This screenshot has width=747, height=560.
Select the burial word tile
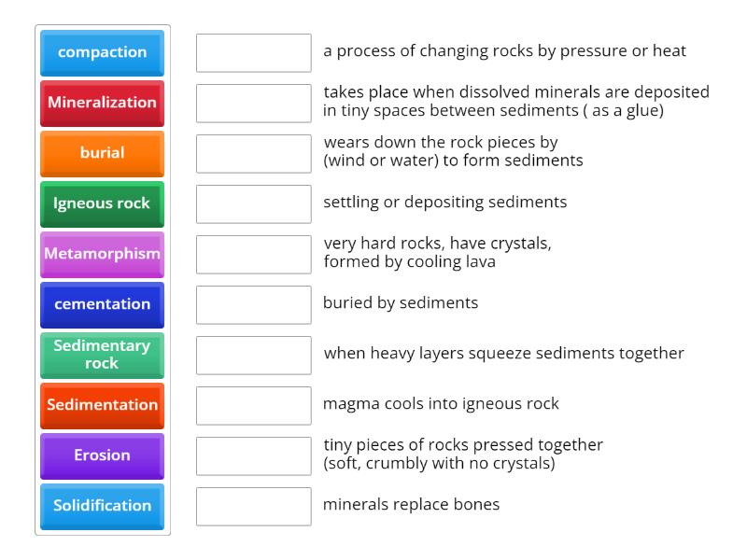[101, 153]
